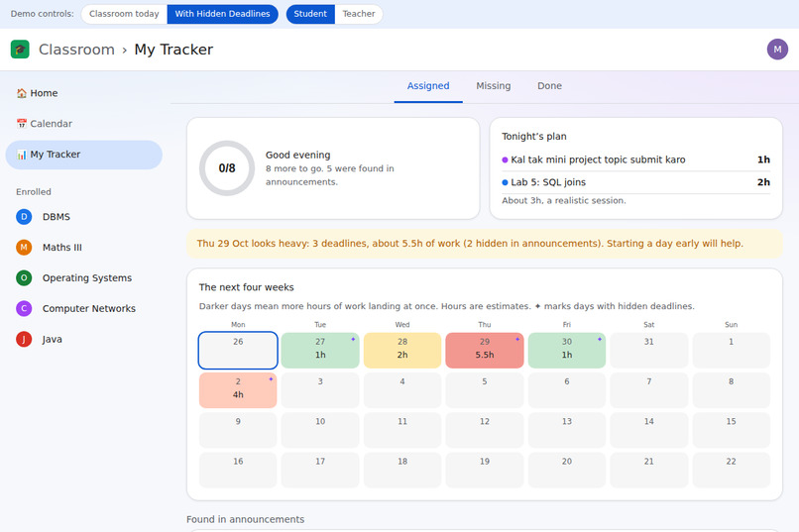Viewport: 799px width, 532px height.
Task: Select Friday 30 with 1h of work
Action: [567, 351]
